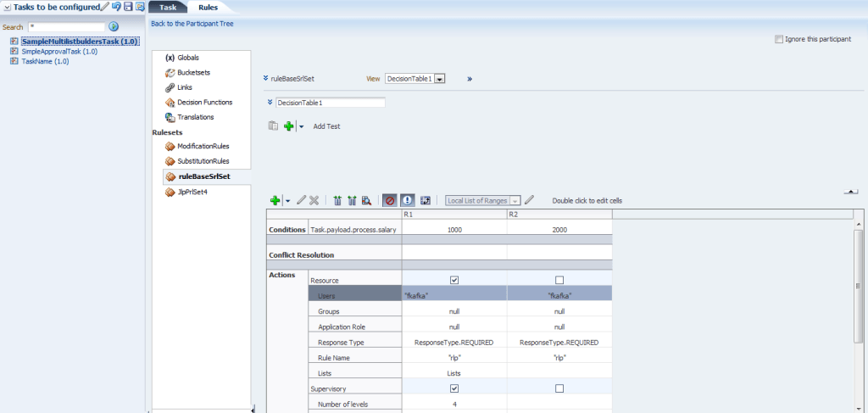
Task: Open the Local List of Ranges dropdown
Action: [515, 200]
